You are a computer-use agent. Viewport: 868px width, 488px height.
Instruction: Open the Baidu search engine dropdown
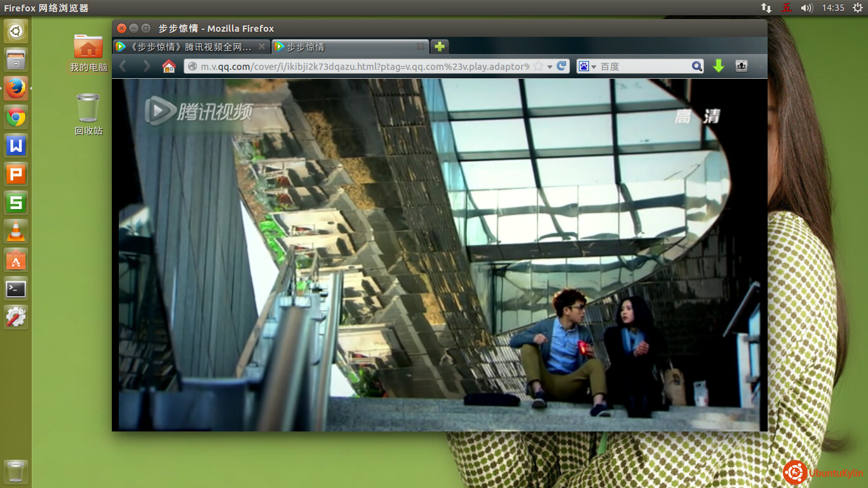coord(587,66)
